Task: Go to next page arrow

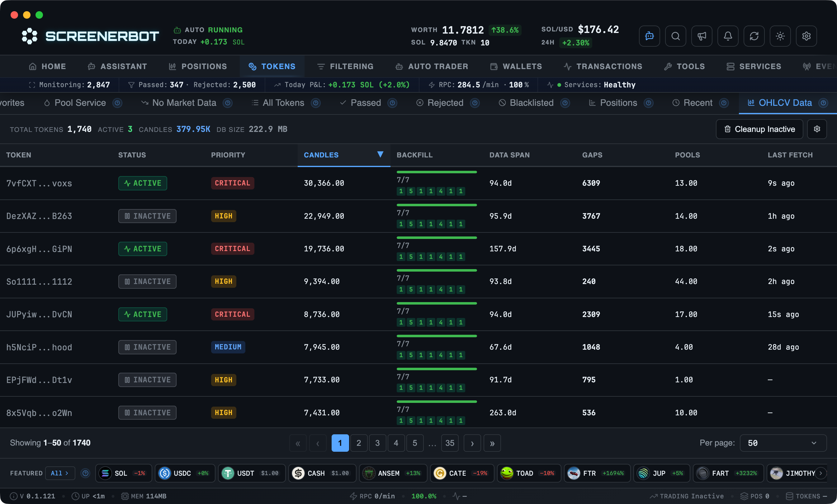Action: pos(472,443)
